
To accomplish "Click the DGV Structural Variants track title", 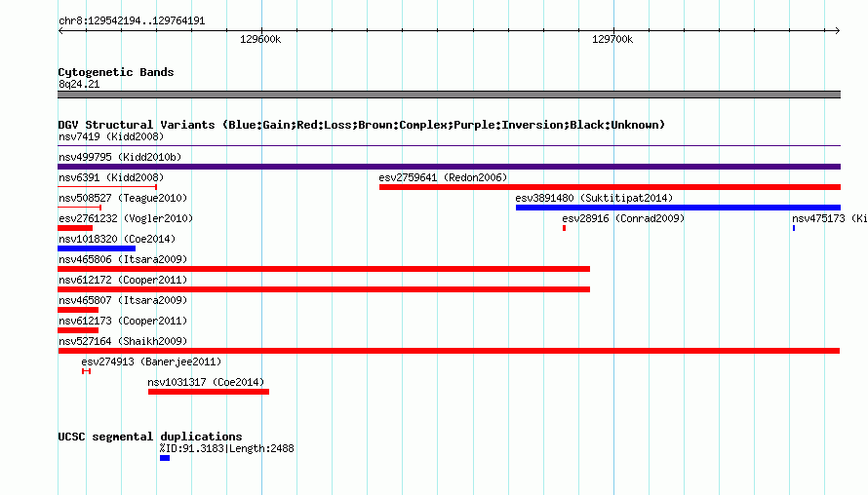I will point(362,125).
